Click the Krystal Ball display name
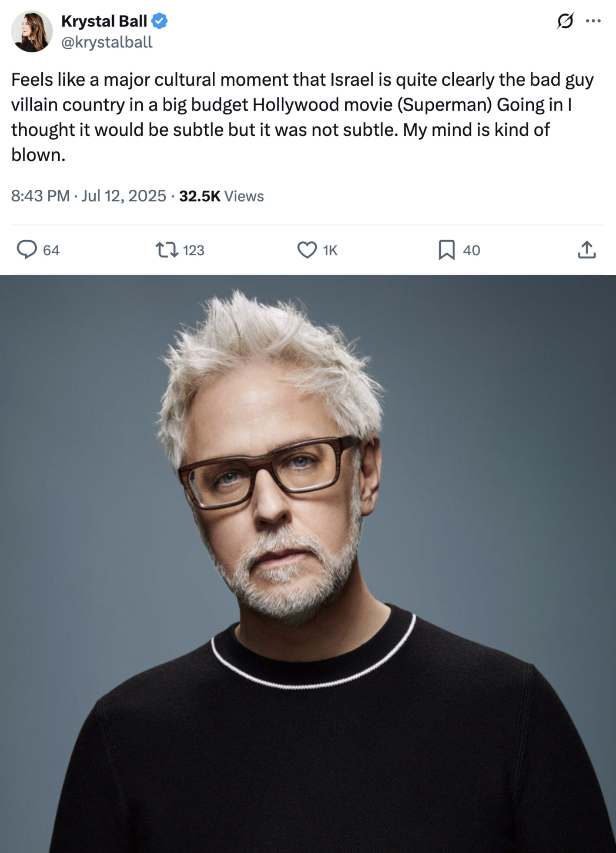Image resolution: width=616 pixels, height=853 pixels. point(104,21)
